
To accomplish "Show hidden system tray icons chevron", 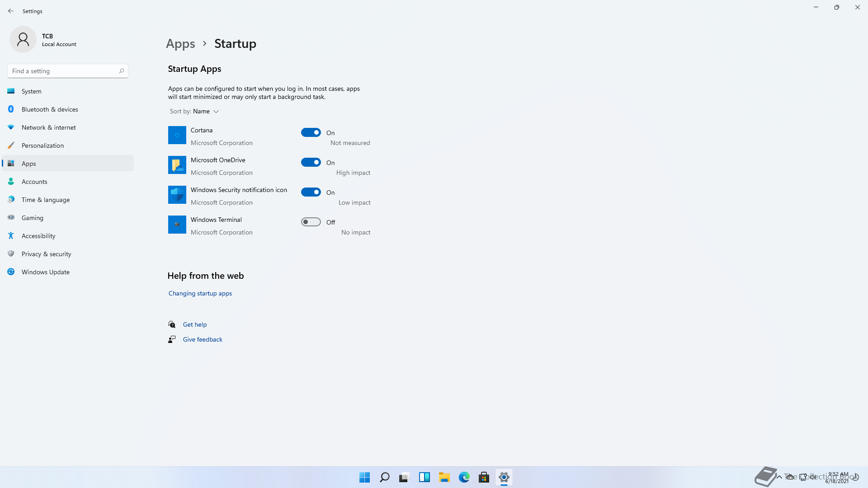I will [x=779, y=477].
